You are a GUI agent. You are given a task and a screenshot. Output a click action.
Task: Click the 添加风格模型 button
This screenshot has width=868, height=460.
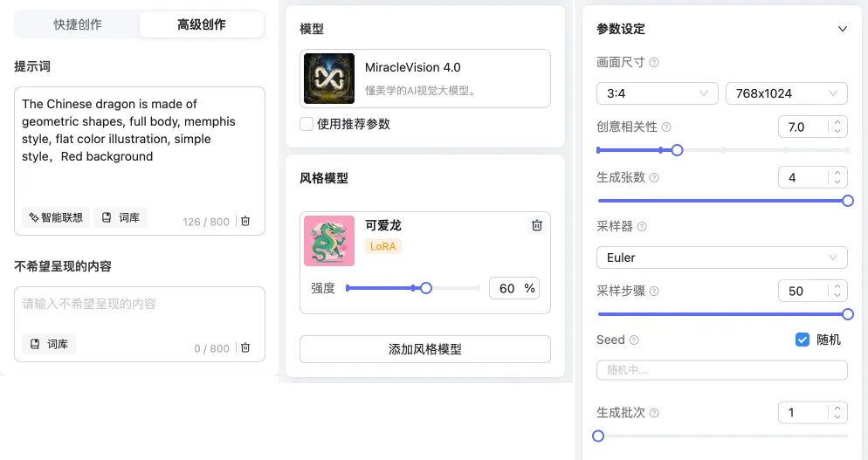424,349
